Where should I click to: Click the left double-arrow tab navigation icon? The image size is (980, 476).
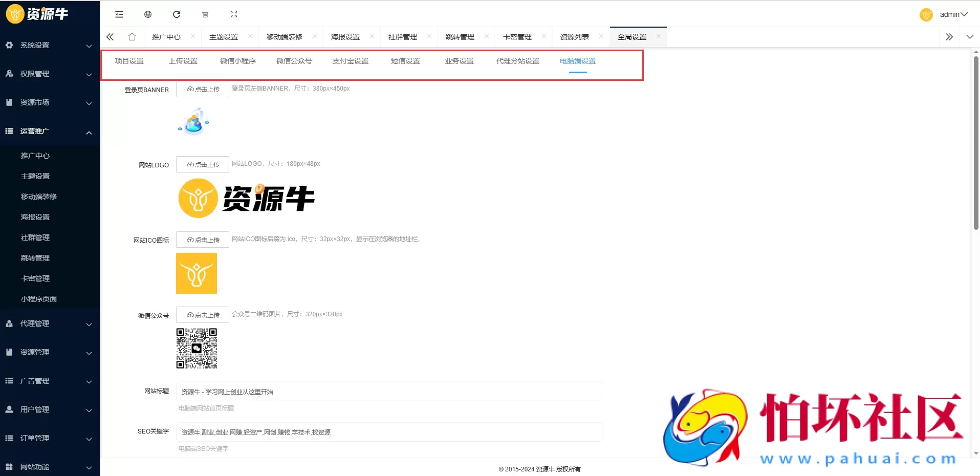click(110, 36)
